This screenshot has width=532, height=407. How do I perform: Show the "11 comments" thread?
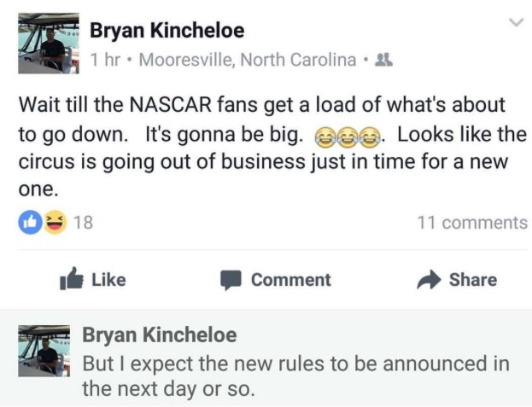(x=471, y=223)
